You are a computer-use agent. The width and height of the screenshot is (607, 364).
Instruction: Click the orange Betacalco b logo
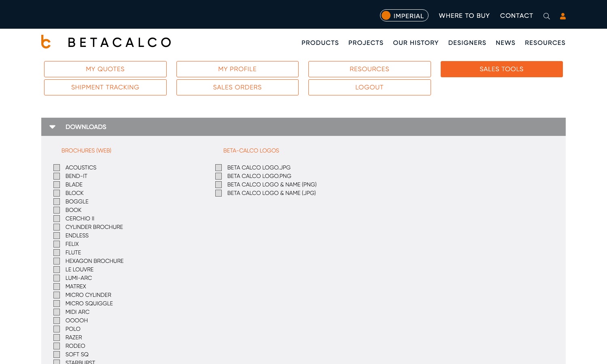point(46,42)
